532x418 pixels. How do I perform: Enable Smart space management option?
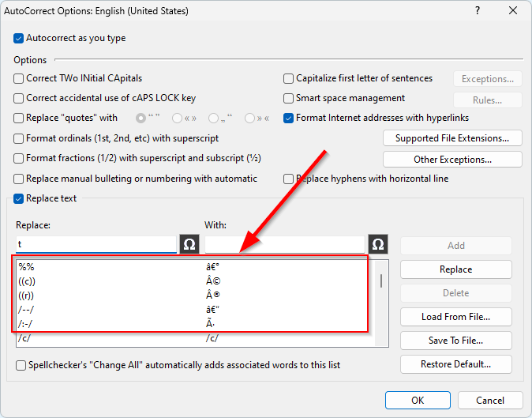coord(289,98)
